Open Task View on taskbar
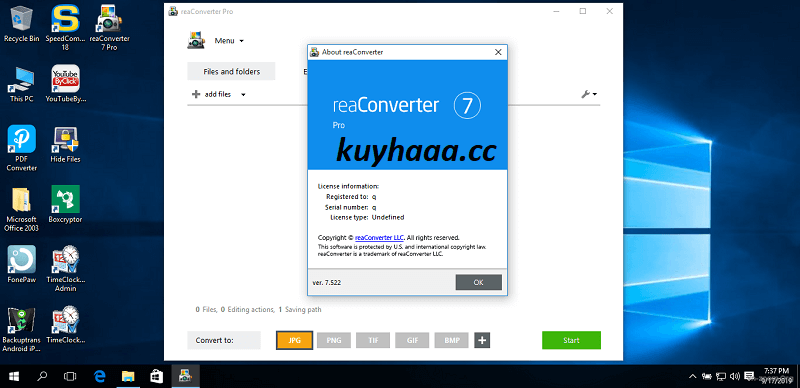The image size is (800, 388). (70, 377)
